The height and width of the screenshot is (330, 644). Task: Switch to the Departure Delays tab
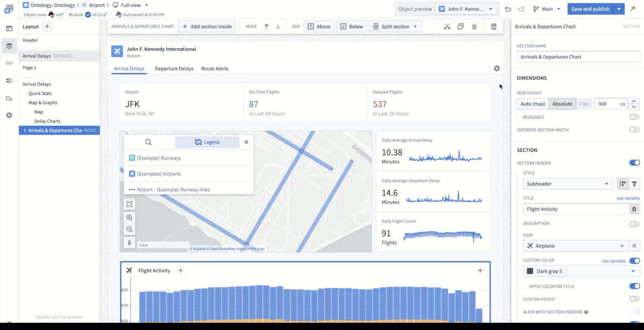tap(174, 69)
